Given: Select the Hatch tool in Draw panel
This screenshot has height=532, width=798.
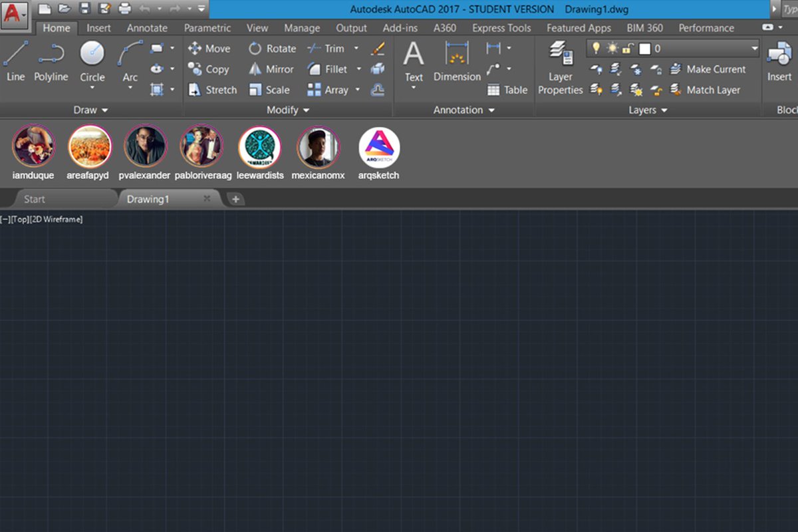Looking at the screenshot, I should 157,89.
